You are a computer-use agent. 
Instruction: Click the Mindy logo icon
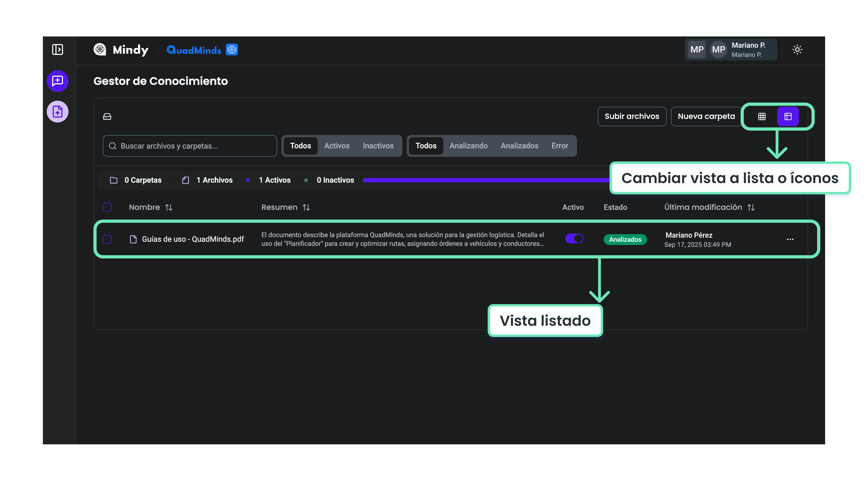[x=100, y=49]
